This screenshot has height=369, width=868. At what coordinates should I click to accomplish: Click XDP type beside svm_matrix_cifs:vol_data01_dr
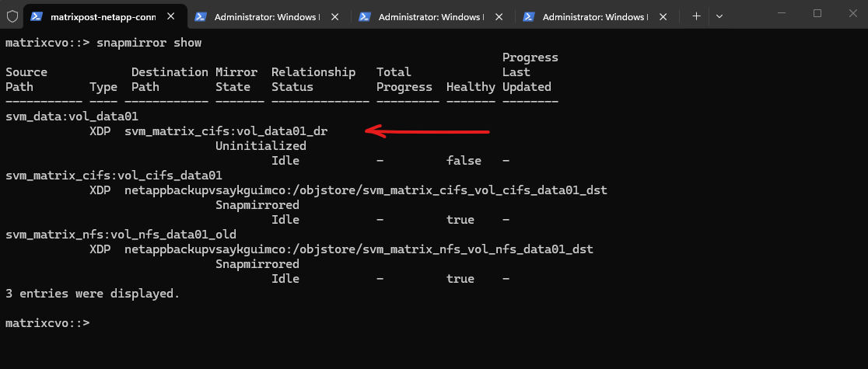[100, 131]
